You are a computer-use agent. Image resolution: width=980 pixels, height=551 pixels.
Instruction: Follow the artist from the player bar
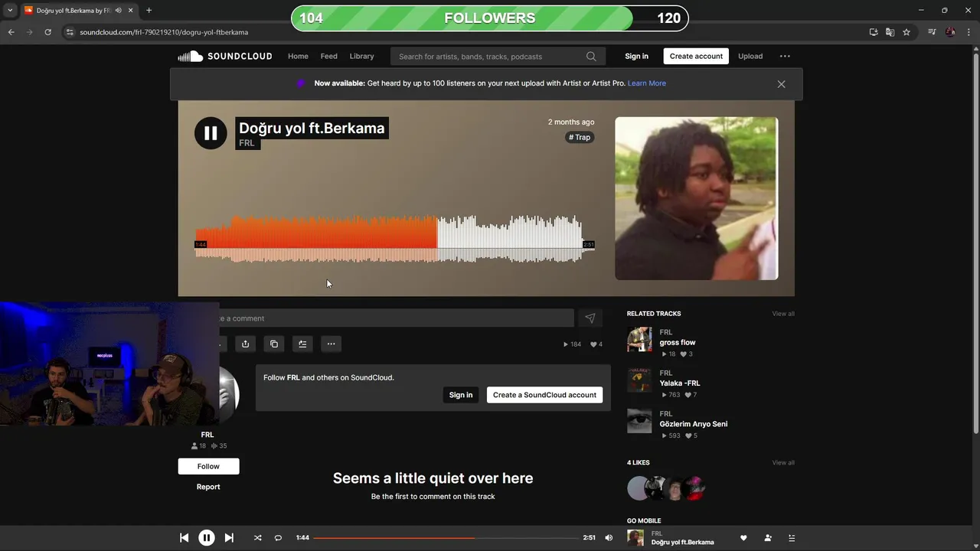[768, 538]
